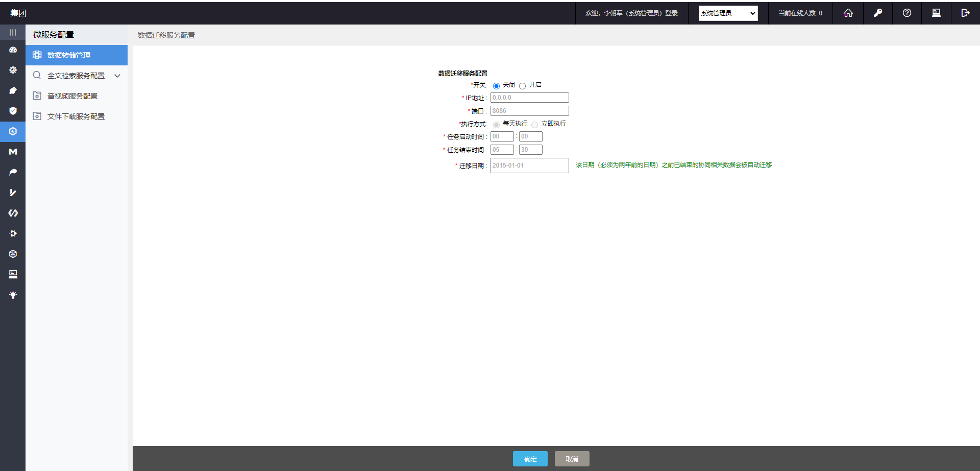Open the cube icon in the sidebar

point(13,254)
